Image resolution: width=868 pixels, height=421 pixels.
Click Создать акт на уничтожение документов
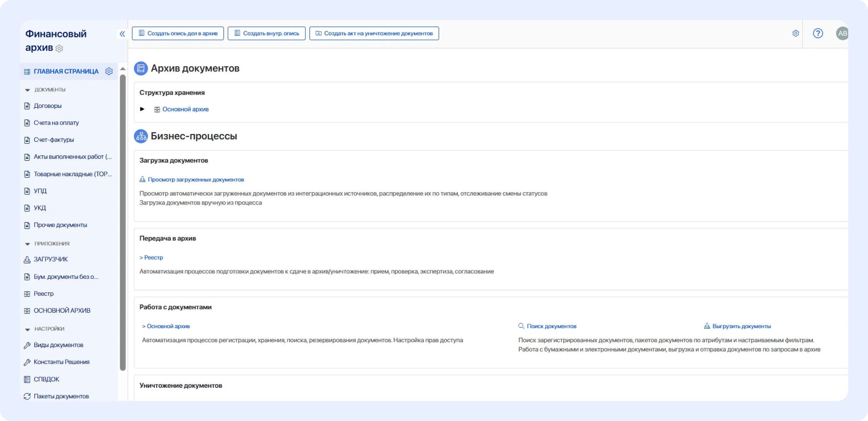point(374,33)
